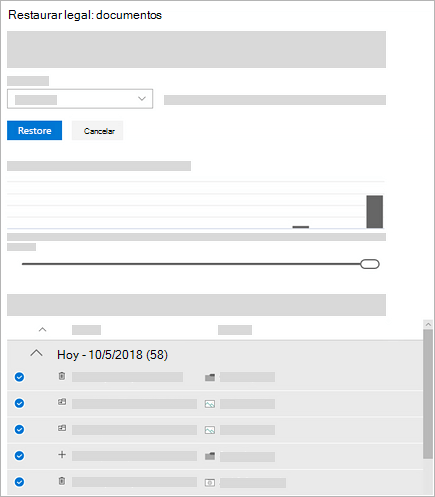The width and height of the screenshot is (435, 497).
Task: Click the vertical scrollbar thumb of the list
Action: coord(428,394)
